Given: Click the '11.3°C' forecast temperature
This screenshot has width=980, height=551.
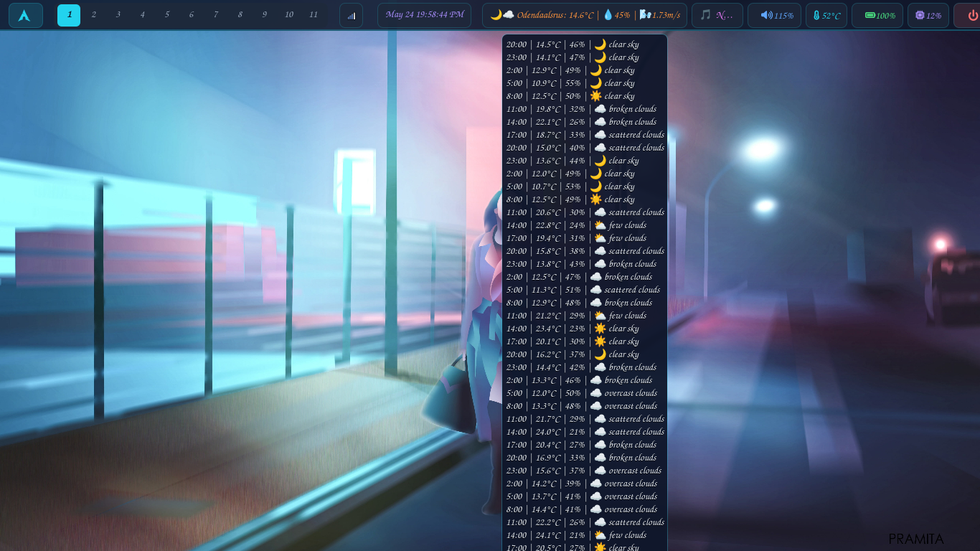Looking at the screenshot, I should (544, 290).
